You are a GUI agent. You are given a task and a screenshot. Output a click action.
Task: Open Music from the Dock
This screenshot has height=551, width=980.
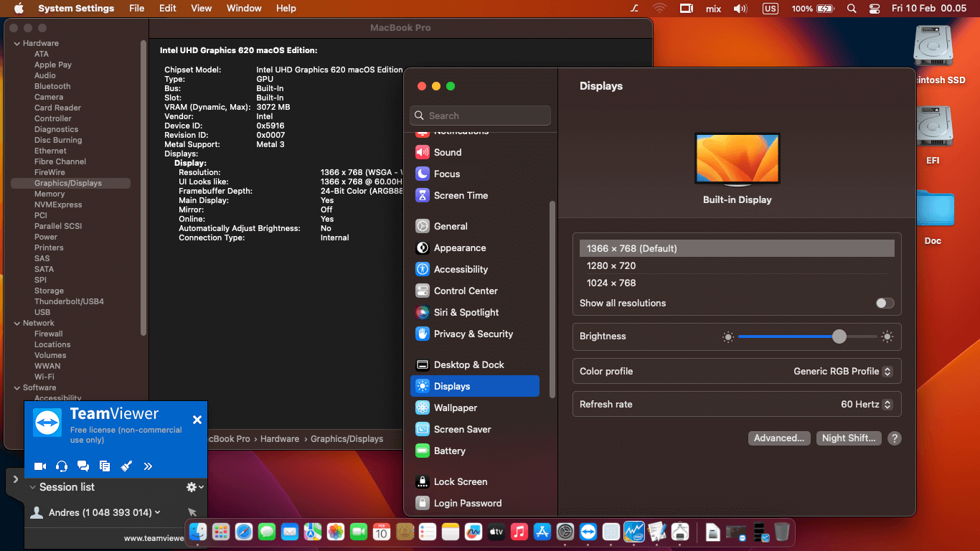click(519, 532)
